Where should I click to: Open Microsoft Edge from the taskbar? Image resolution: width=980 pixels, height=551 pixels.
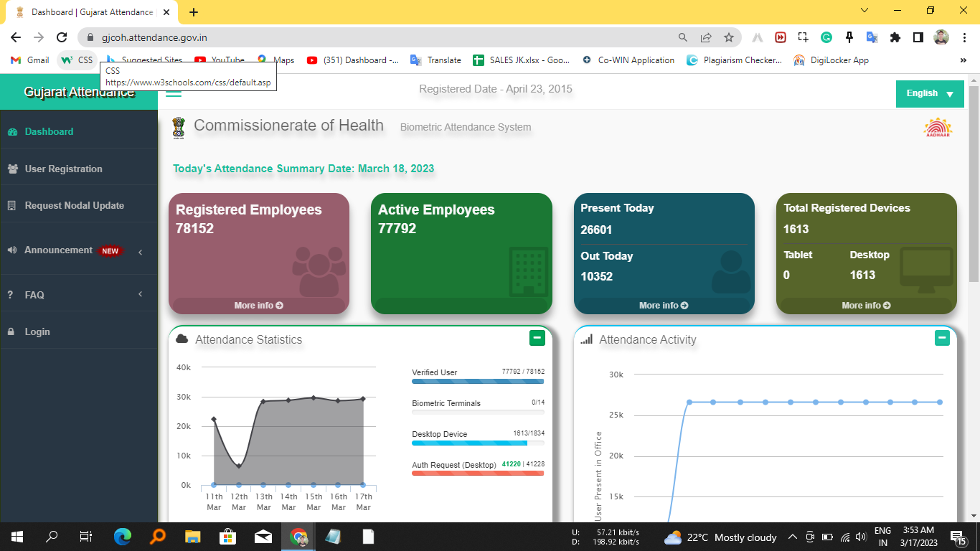point(123,537)
